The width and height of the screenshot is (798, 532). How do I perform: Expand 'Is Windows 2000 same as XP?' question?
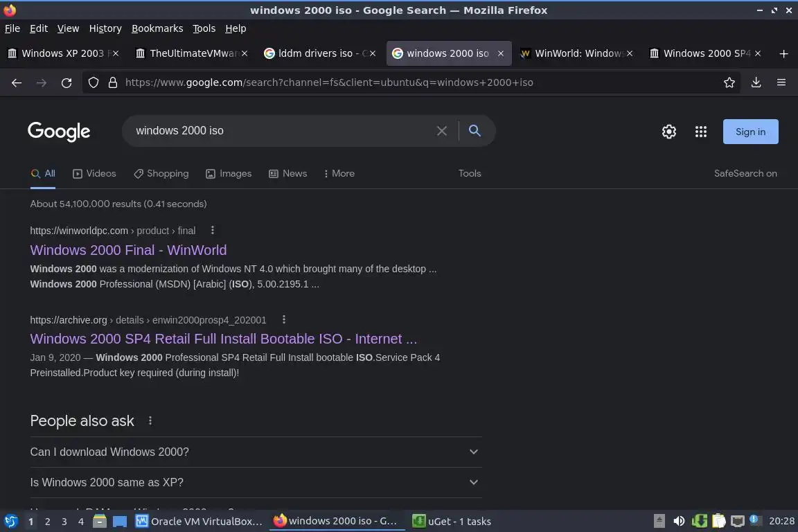(256, 483)
